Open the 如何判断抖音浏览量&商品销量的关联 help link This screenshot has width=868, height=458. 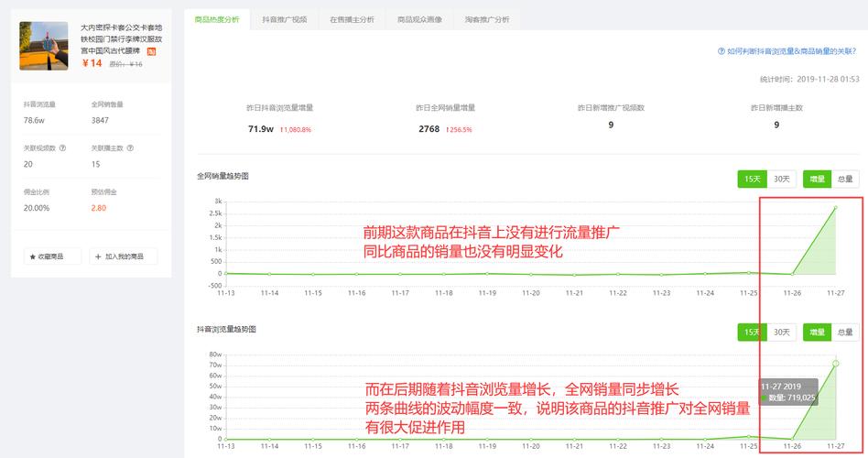tap(791, 51)
